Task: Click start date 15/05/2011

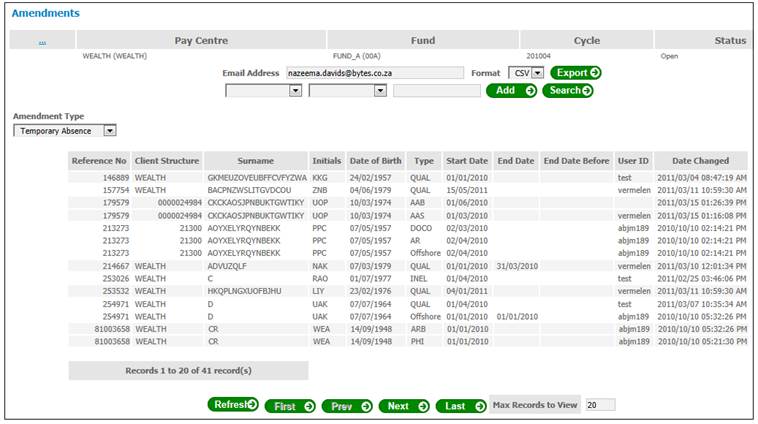Action: [x=467, y=190]
